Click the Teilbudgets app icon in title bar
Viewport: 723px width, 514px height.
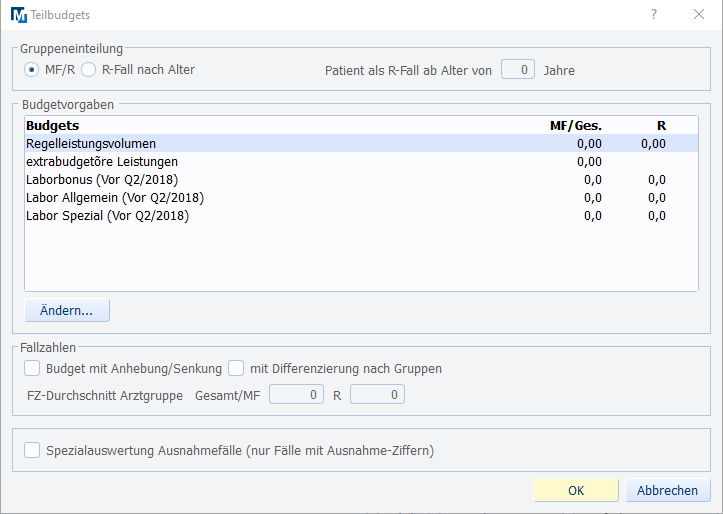coord(19,15)
